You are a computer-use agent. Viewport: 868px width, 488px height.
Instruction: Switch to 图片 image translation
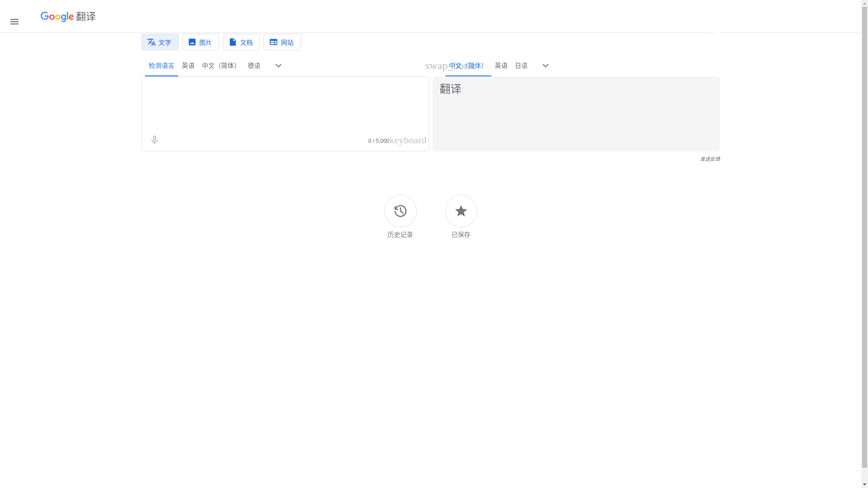coord(201,42)
